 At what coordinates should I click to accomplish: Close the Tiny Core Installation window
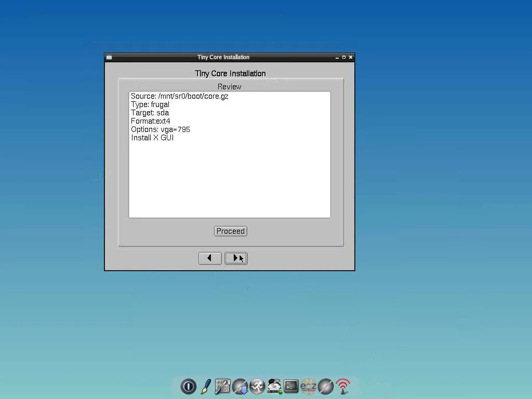(x=351, y=57)
